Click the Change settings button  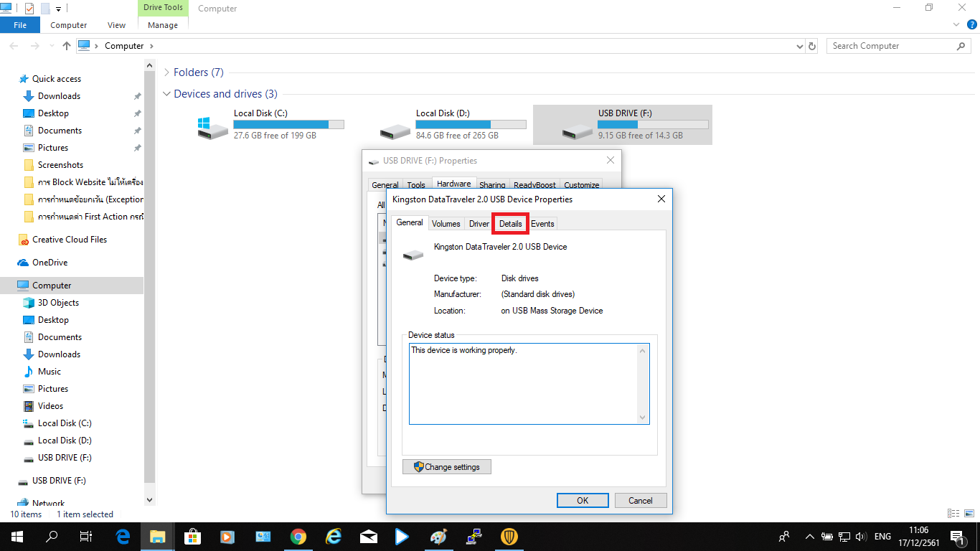(x=446, y=467)
